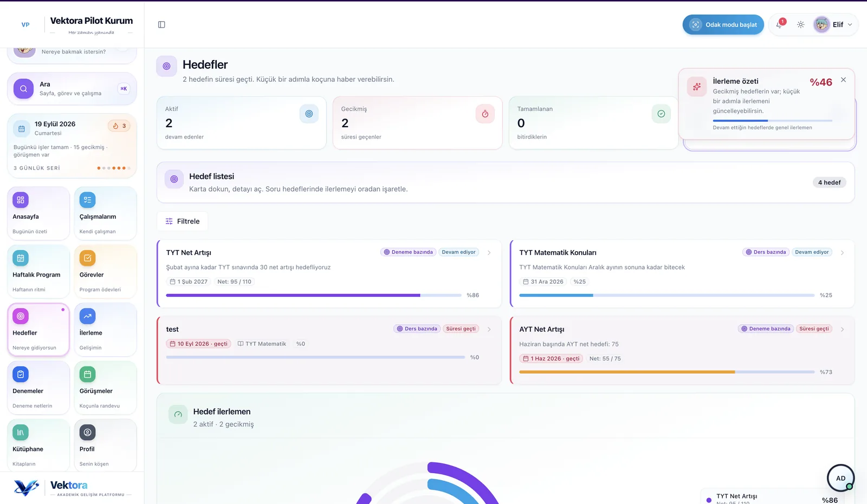Click the calendar icon beside 19 Eylül 2026

click(22, 129)
